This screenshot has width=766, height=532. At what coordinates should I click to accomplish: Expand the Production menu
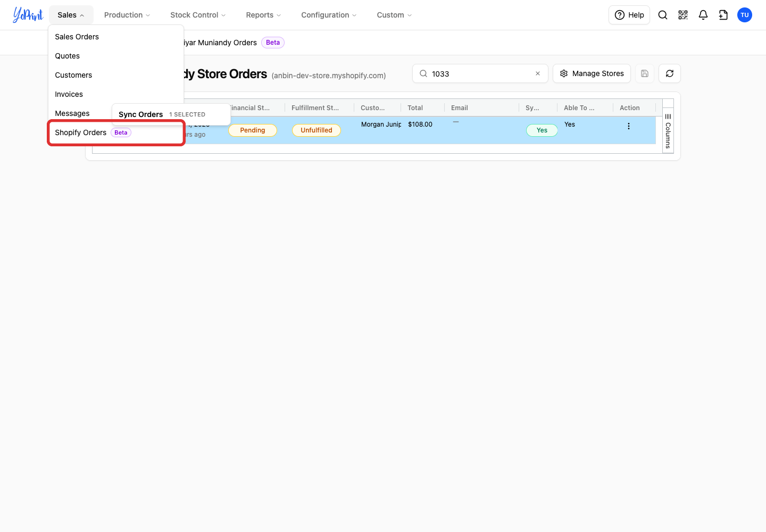[x=127, y=15]
